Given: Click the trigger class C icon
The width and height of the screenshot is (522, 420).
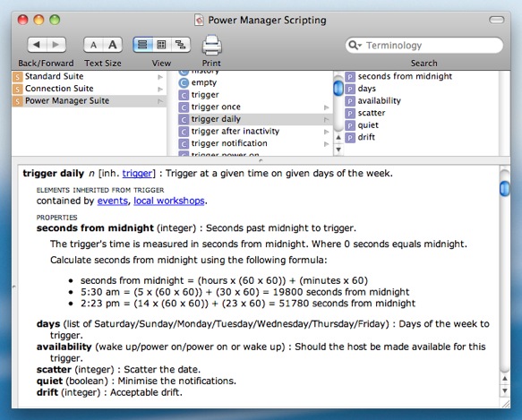Looking at the screenshot, I should click(184, 95).
